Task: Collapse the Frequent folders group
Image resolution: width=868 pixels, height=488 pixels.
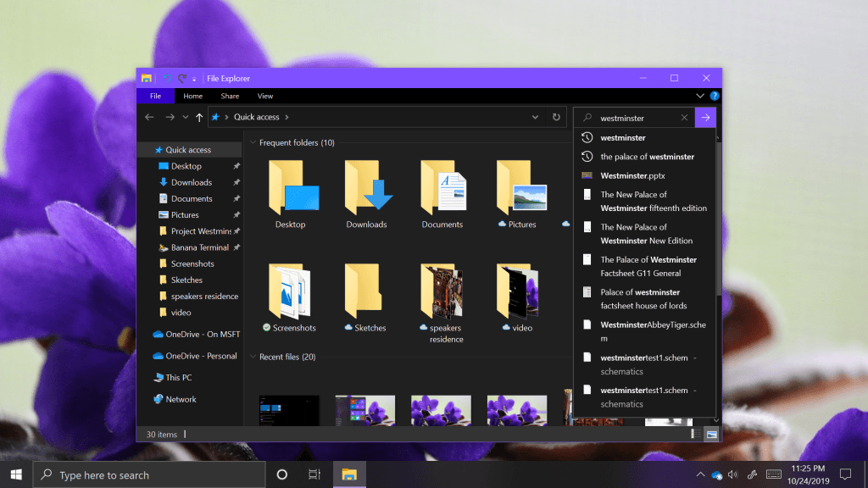Action: click(253, 142)
